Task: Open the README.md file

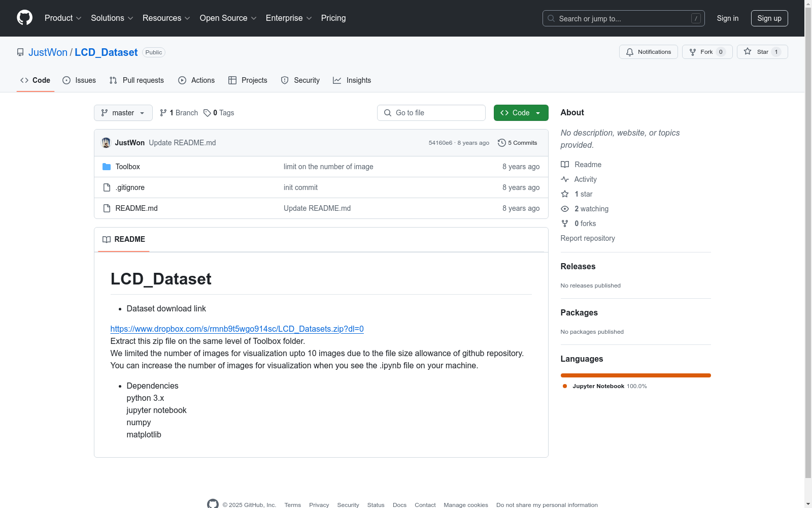Action: tap(137, 208)
